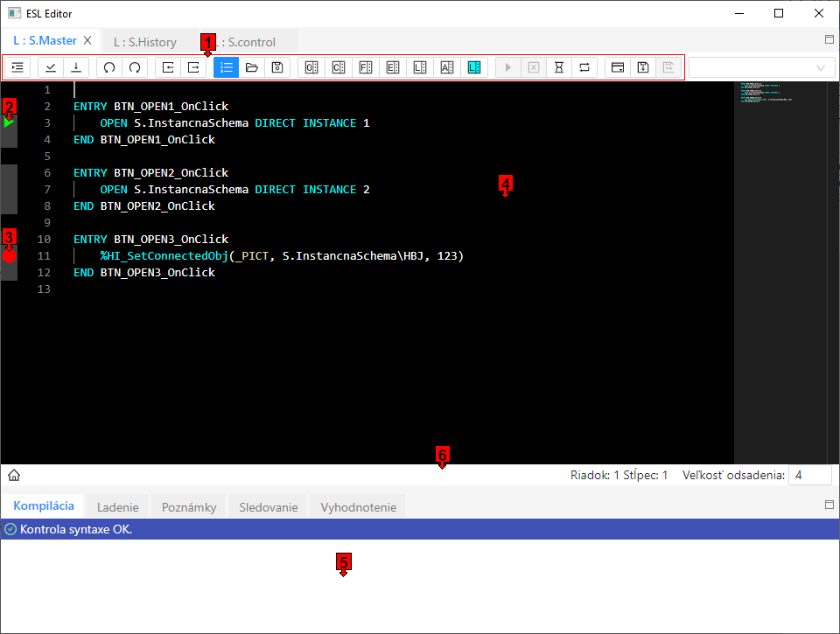This screenshot has width=840, height=634.
Task: Click the loop arrows toolbar icon
Action: (584, 67)
